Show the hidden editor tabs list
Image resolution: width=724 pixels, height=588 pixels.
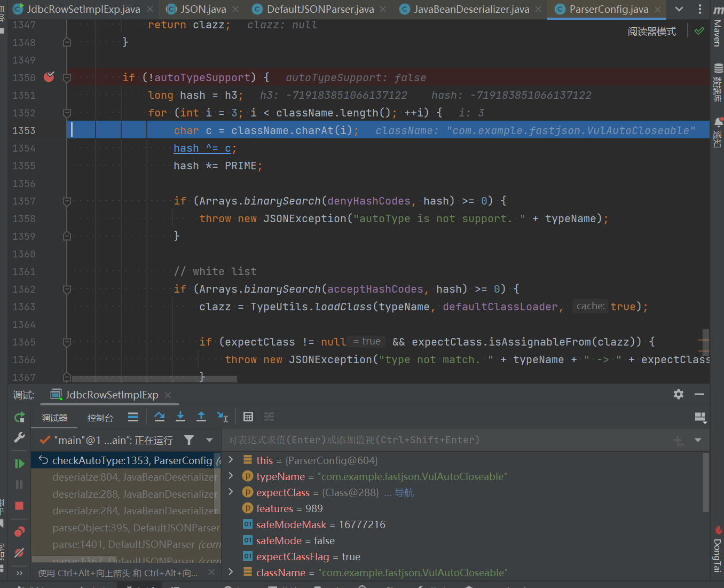click(x=679, y=9)
